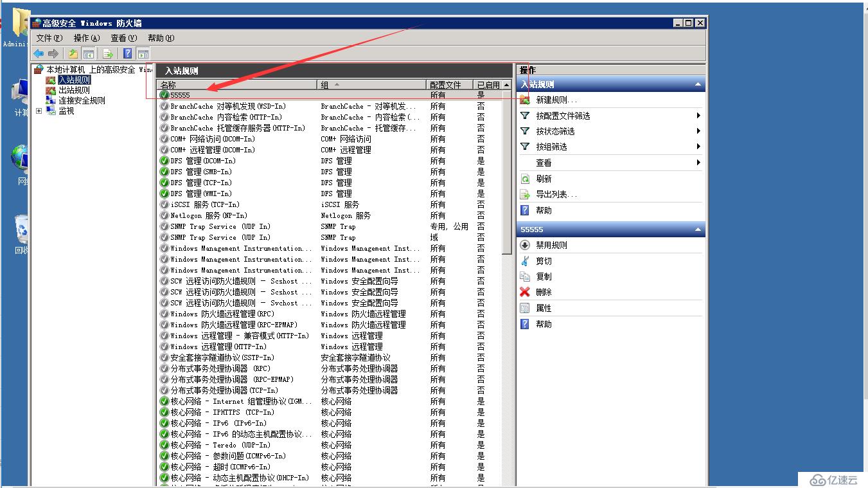Click 帮助 under the 55555 actions section
The height and width of the screenshot is (488, 868).
click(544, 324)
